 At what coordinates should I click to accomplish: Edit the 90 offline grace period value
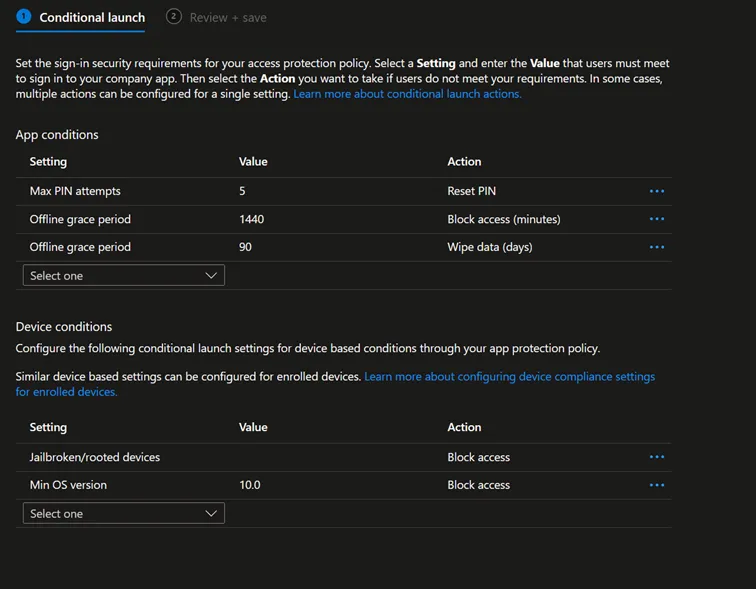(x=246, y=247)
